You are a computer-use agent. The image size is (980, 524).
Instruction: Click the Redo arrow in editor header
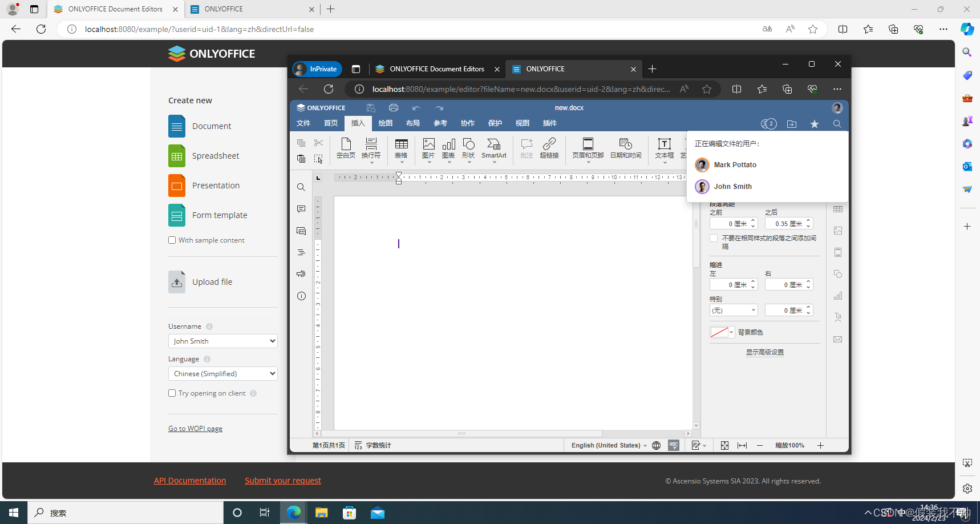439,108
